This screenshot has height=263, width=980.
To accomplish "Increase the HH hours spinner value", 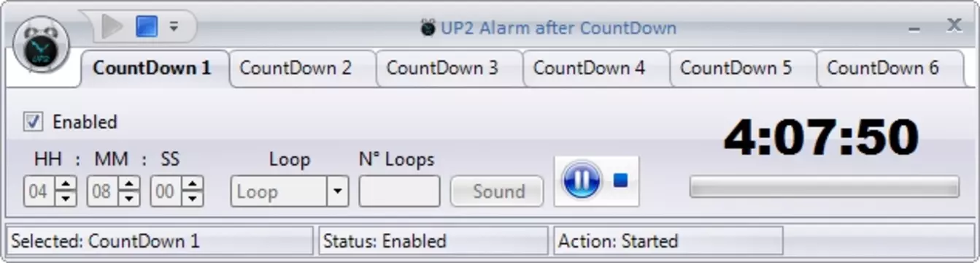I will pyautogui.click(x=66, y=185).
